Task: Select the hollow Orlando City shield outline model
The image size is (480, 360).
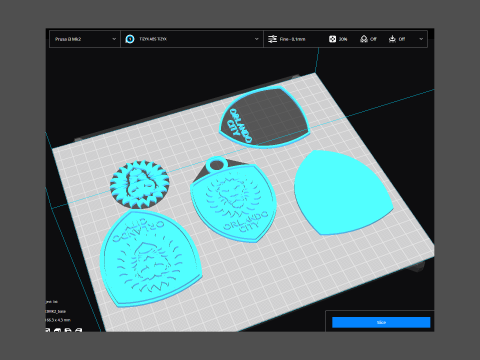Action: (x=264, y=117)
